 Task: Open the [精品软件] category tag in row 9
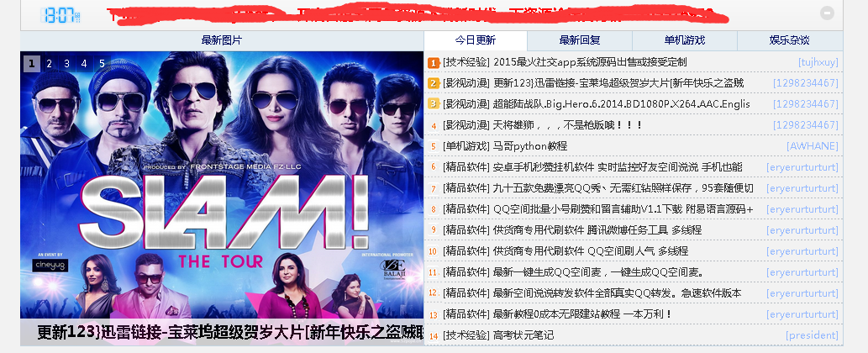click(x=466, y=230)
